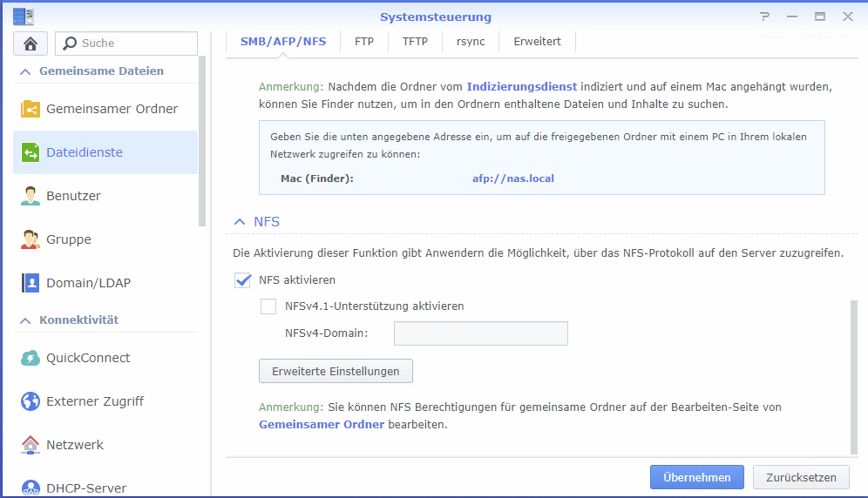Collapse the Konnektivität sidebar group
This screenshot has width=868, height=498.
pos(25,320)
